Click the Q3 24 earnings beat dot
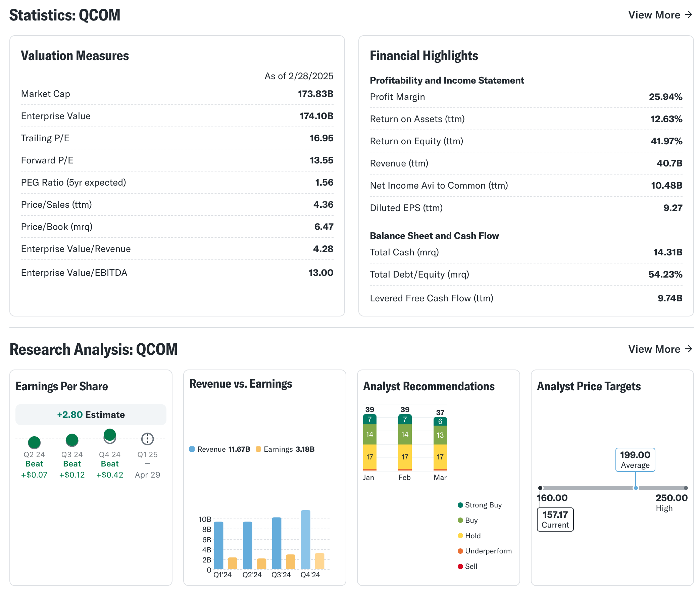 click(x=72, y=440)
